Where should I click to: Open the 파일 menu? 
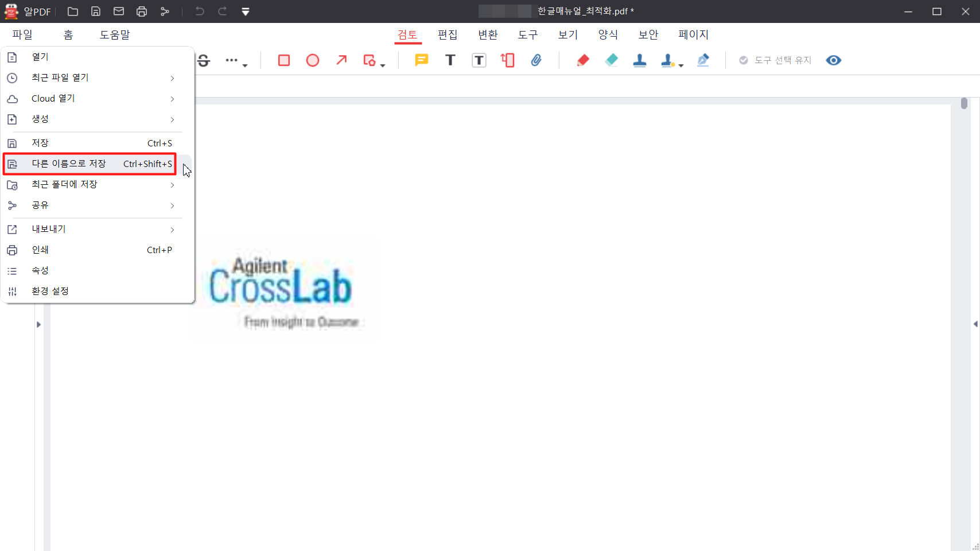tap(22, 34)
